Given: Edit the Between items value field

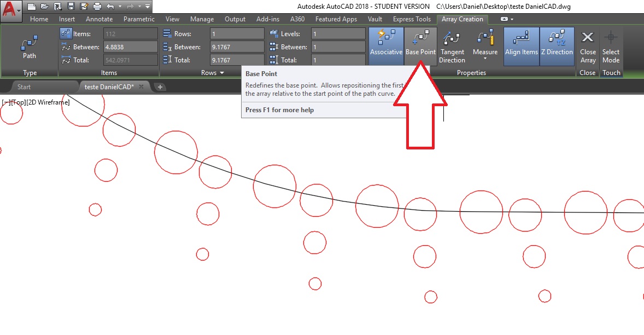Looking at the screenshot, I should (130, 47).
